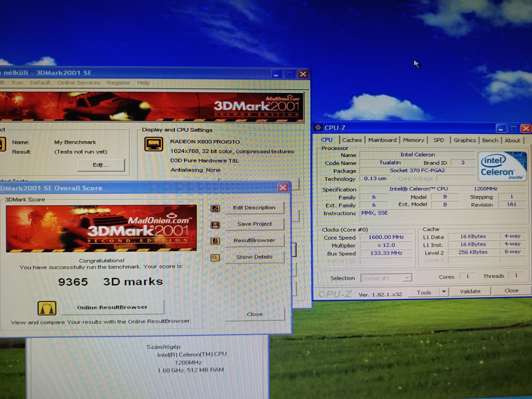The width and height of the screenshot is (532, 399).
Task: Click the Validate button
Action: (x=470, y=291)
